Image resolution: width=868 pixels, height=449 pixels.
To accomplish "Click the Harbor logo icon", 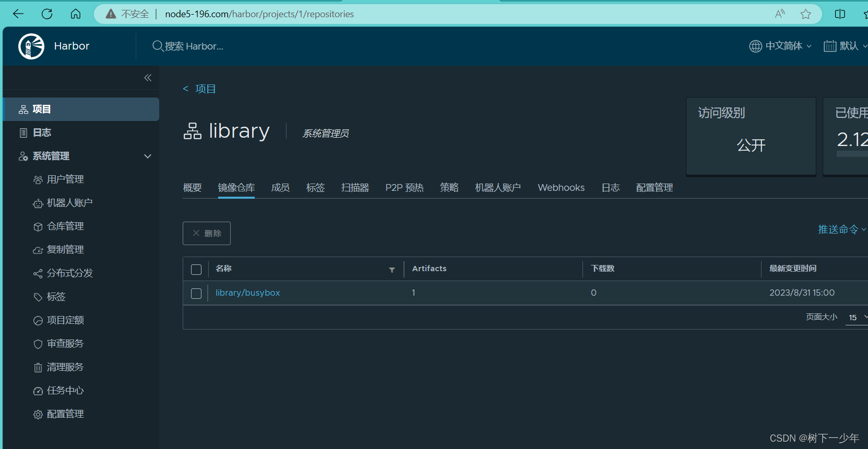I will (31, 46).
